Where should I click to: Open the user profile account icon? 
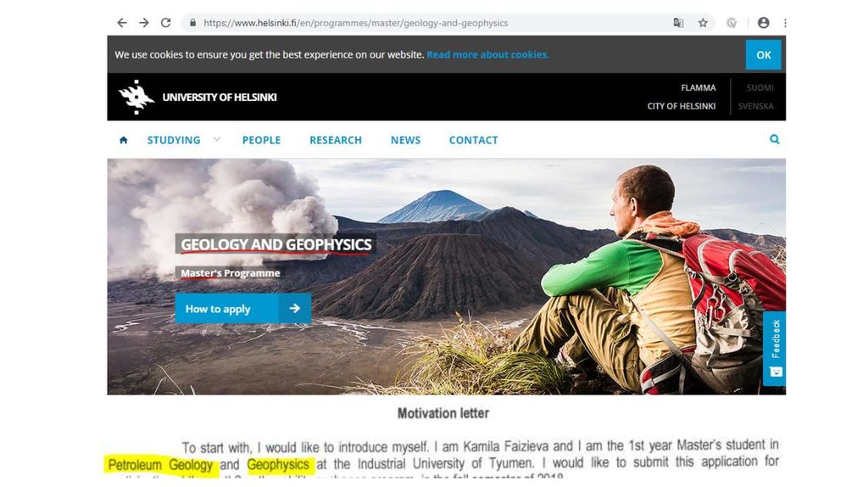tap(764, 23)
